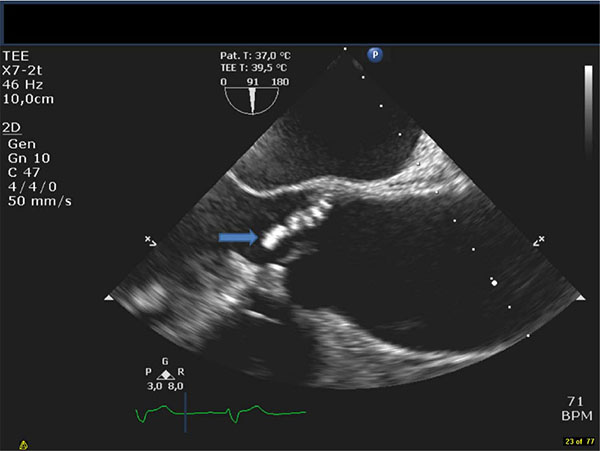Click the 'TEE' label text
The image size is (600, 451).
(16, 56)
